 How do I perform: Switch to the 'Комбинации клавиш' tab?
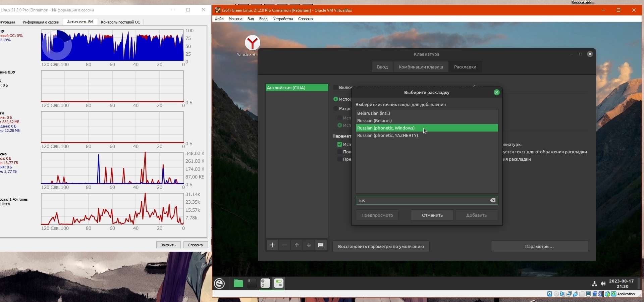coord(421,67)
